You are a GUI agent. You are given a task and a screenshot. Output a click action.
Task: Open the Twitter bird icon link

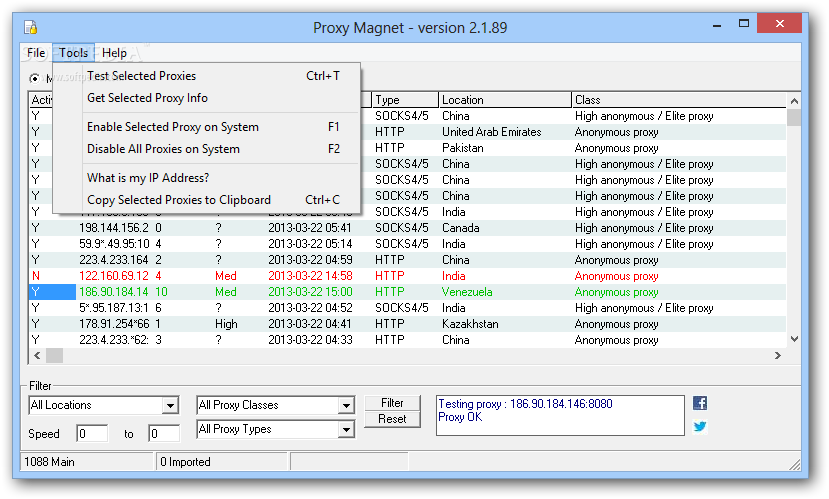pos(699,426)
